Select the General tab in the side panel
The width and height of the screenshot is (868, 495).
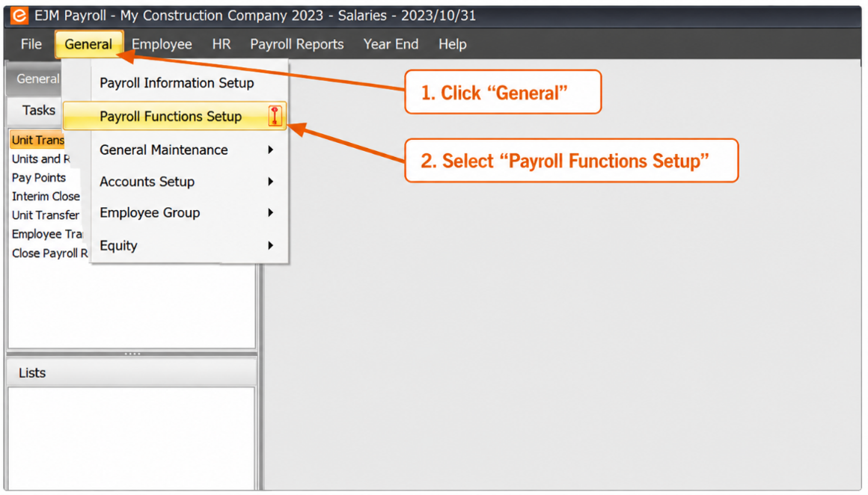coord(34,79)
